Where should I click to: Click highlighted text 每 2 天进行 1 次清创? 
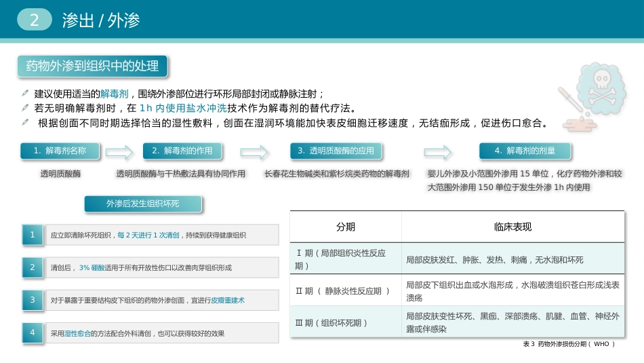(148, 235)
